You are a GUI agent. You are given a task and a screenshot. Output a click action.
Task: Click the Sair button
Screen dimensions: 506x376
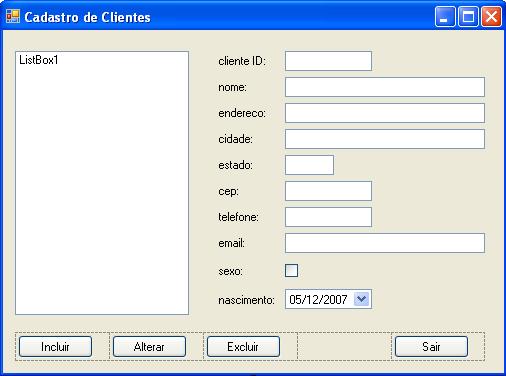coord(431,346)
